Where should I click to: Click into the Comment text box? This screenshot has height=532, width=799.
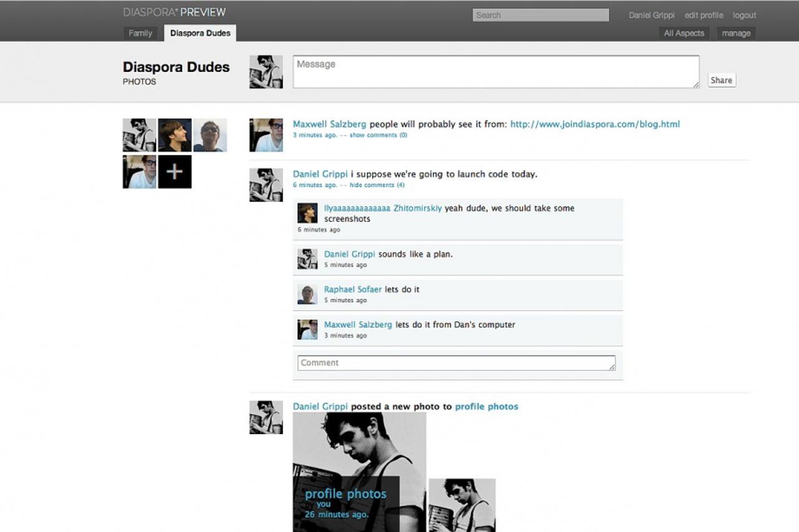tap(456, 363)
